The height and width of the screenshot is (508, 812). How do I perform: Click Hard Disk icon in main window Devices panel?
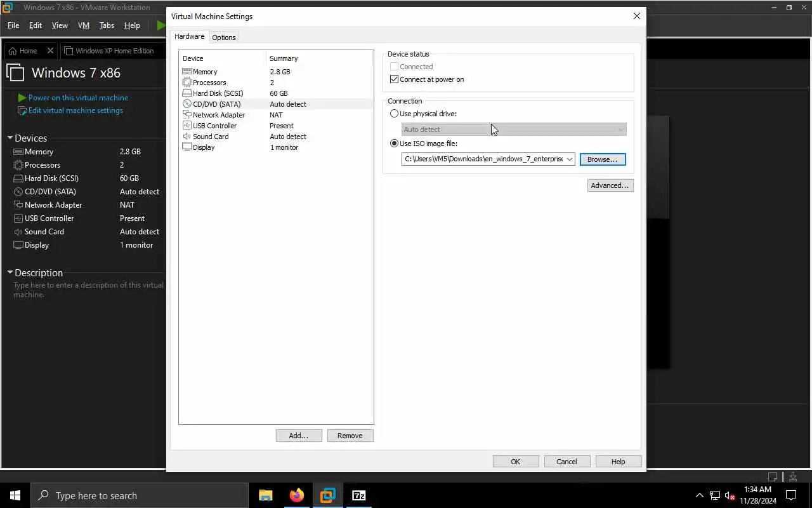(18, 178)
